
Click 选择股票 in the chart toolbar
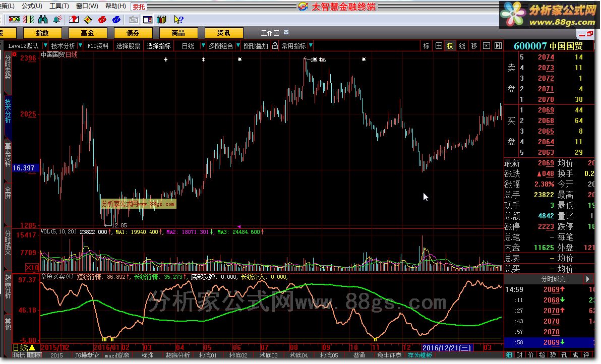(128, 46)
